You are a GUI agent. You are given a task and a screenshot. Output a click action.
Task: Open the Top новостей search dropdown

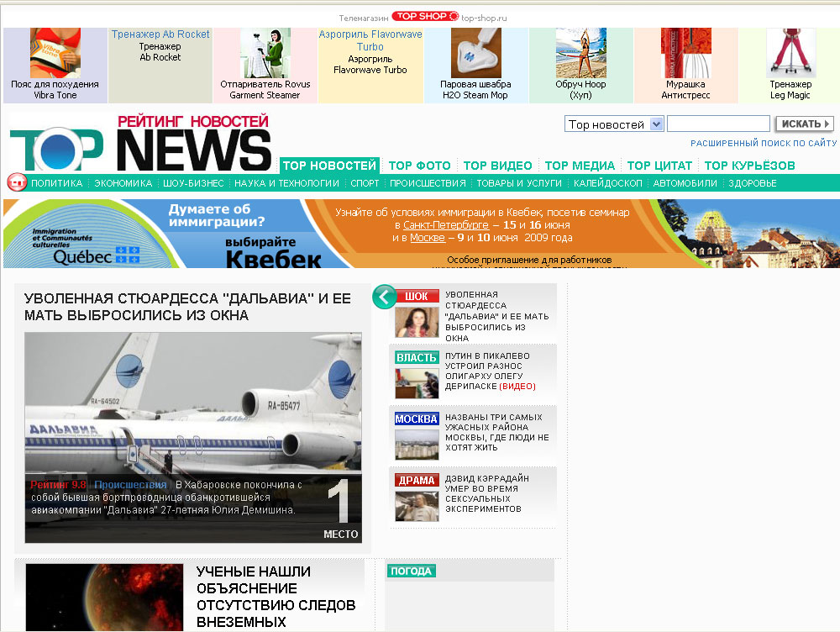pyautogui.click(x=614, y=124)
